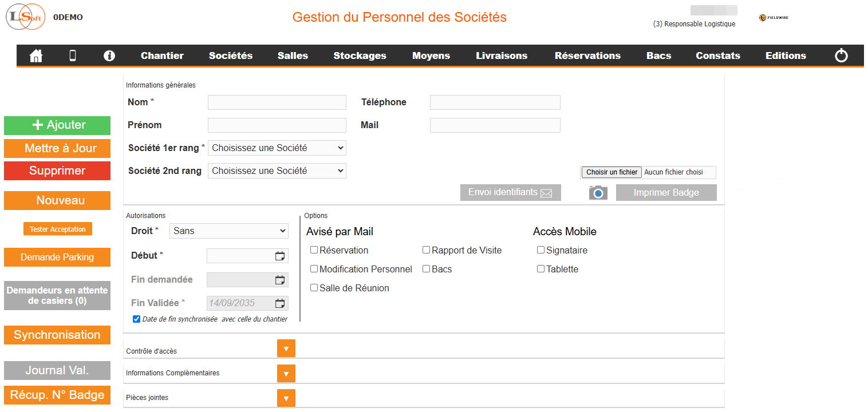
Task: Open the Société 1er rang dropdown
Action: 277,148
